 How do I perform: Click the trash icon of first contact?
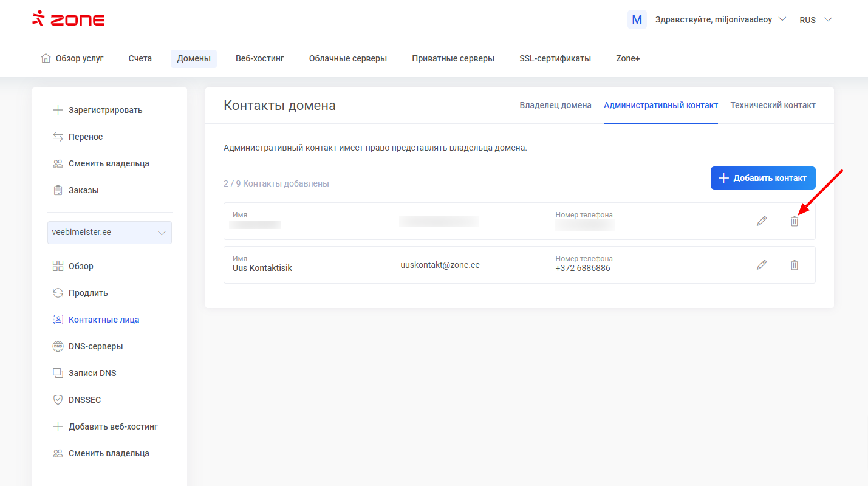(x=794, y=221)
